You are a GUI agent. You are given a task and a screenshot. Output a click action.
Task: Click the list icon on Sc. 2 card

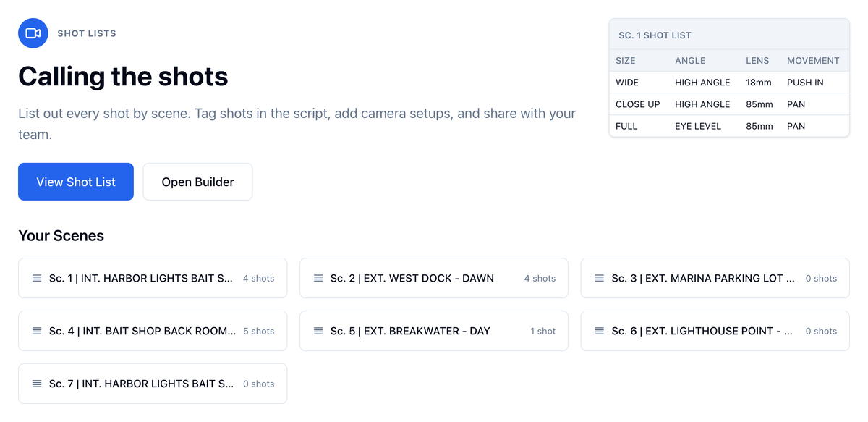point(318,278)
